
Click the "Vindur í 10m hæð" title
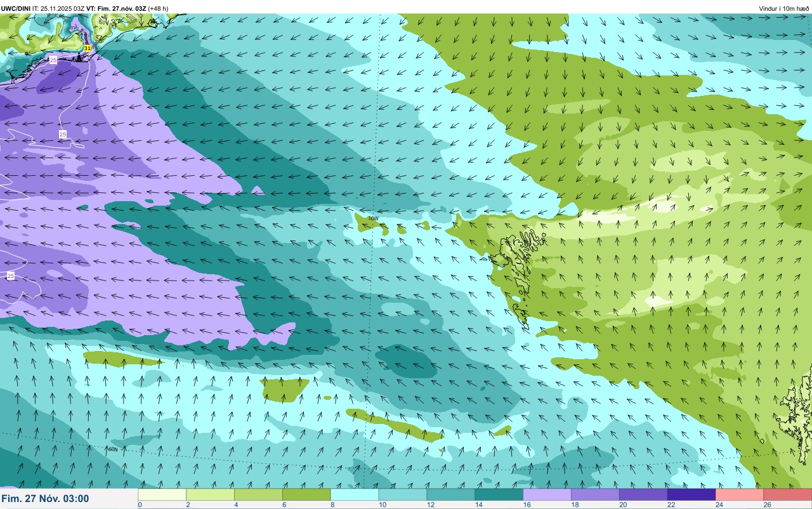click(785, 8)
